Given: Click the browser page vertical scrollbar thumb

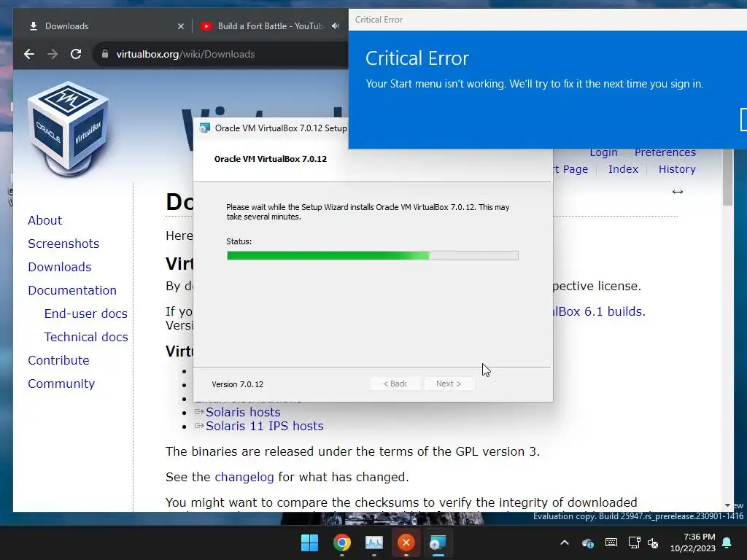Looking at the screenshot, I should [x=727, y=177].
